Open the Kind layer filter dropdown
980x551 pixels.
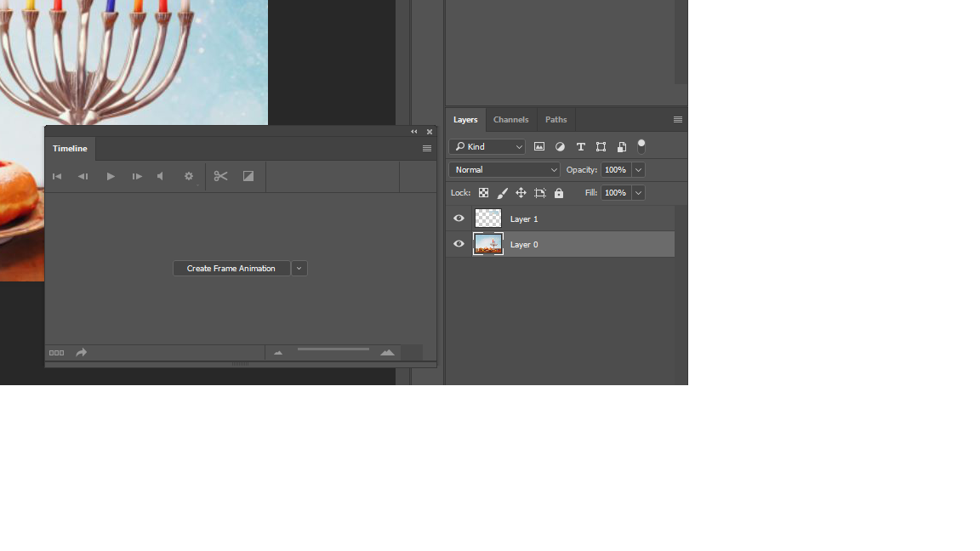coord(487,147)
